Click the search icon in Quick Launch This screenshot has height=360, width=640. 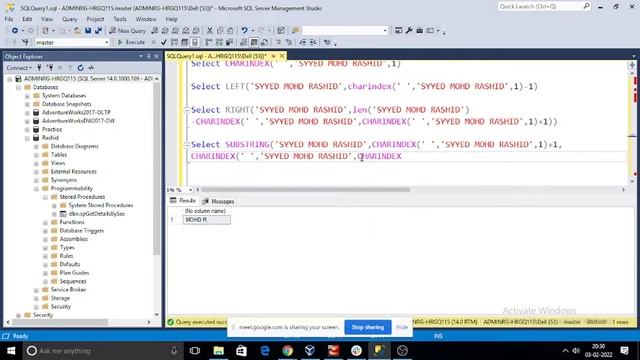point(586,6)
